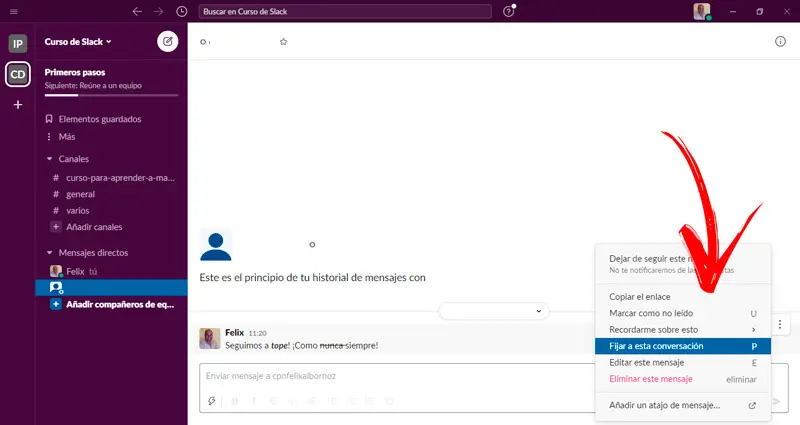
Task: Switch to the IP workspace
Action: pos(17,44)
